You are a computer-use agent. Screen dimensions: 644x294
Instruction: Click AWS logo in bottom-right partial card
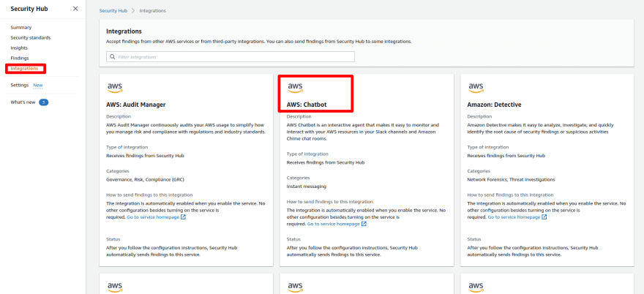[x=476, y=287]
